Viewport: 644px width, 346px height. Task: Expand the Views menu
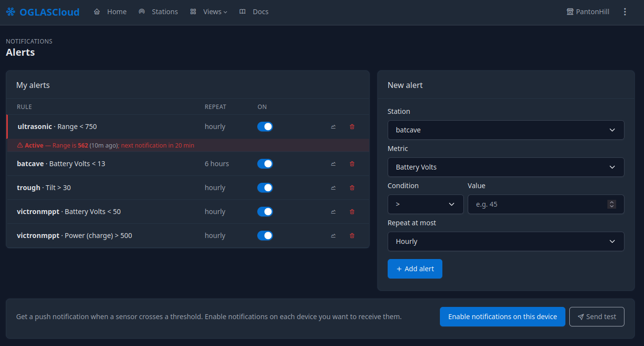208,12
